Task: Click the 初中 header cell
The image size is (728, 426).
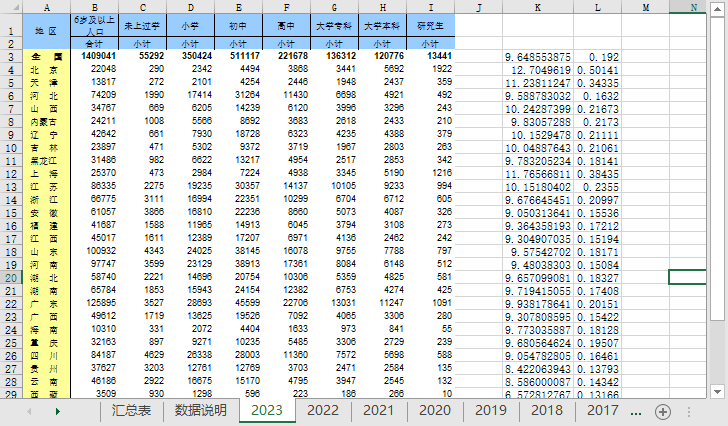Action: (x=239, y=26)
